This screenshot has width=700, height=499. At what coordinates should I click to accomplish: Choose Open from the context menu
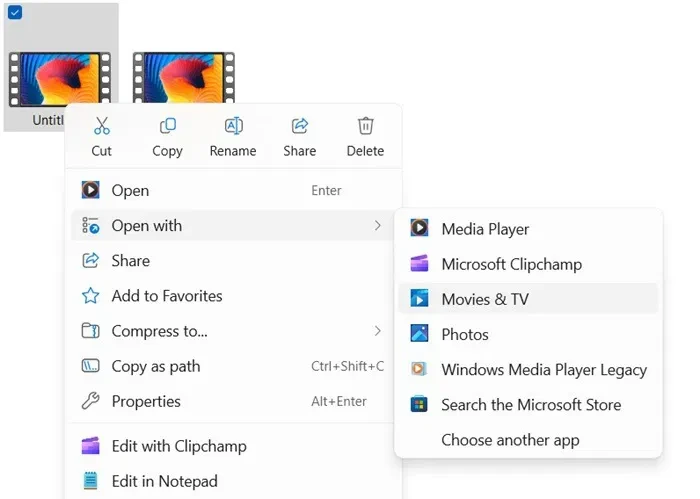pyautogui.click(x=233, y=190)
